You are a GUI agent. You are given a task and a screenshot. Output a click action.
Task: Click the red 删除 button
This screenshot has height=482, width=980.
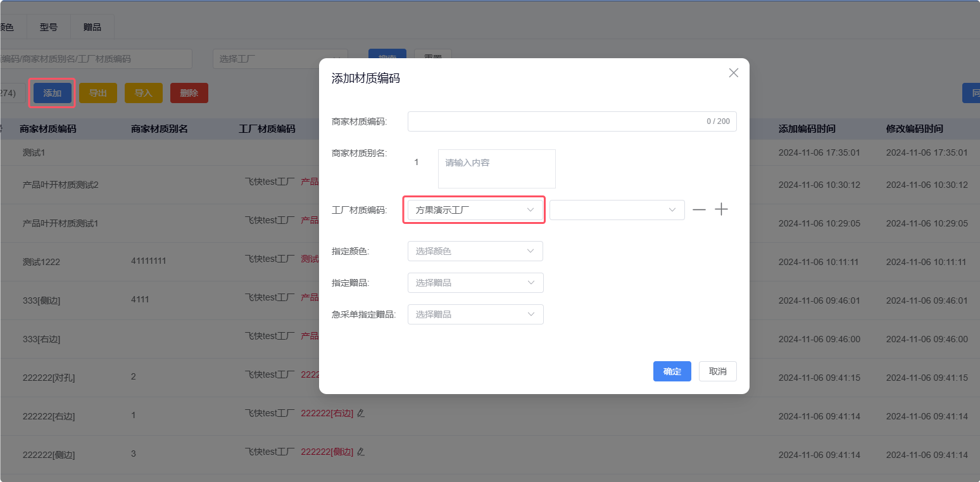pos(189,93)
